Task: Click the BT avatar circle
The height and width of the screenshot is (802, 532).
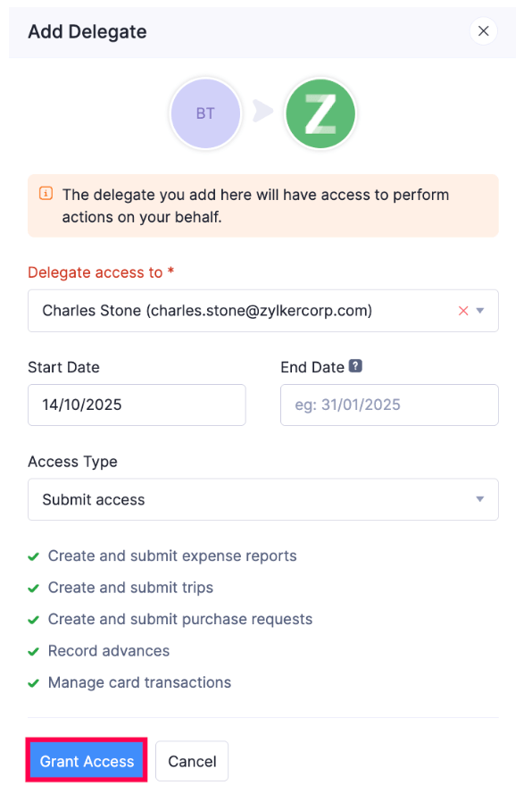Action: 205,113
